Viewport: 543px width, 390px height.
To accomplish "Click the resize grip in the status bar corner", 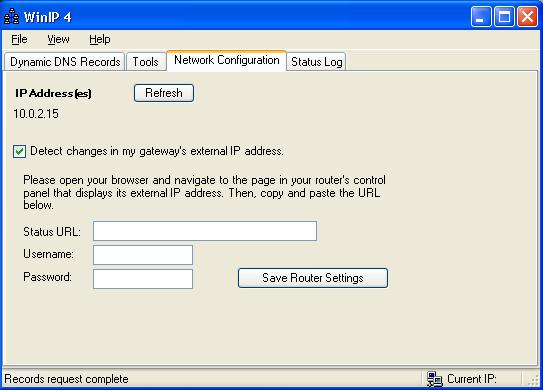I will (x=534, y=380).
